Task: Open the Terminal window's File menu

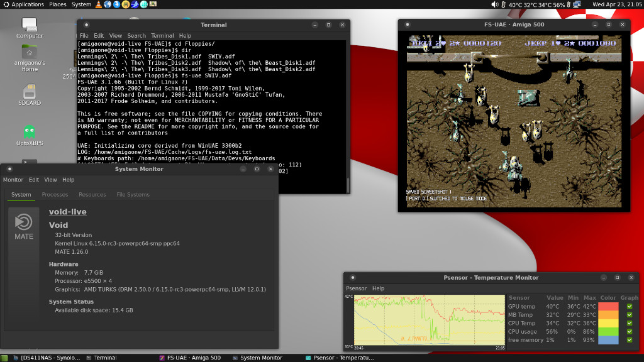Action: 84,36
